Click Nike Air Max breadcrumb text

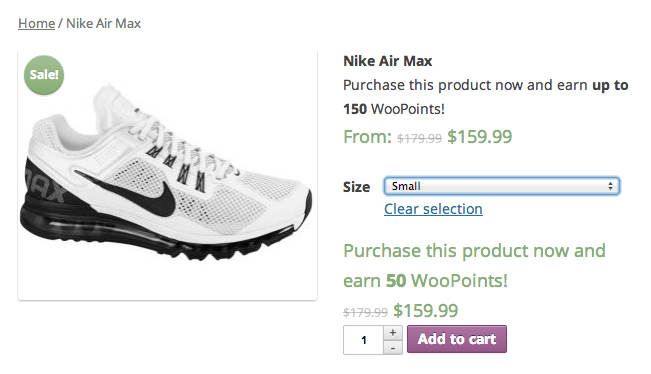pyautogui.click(x=103, y=23)
